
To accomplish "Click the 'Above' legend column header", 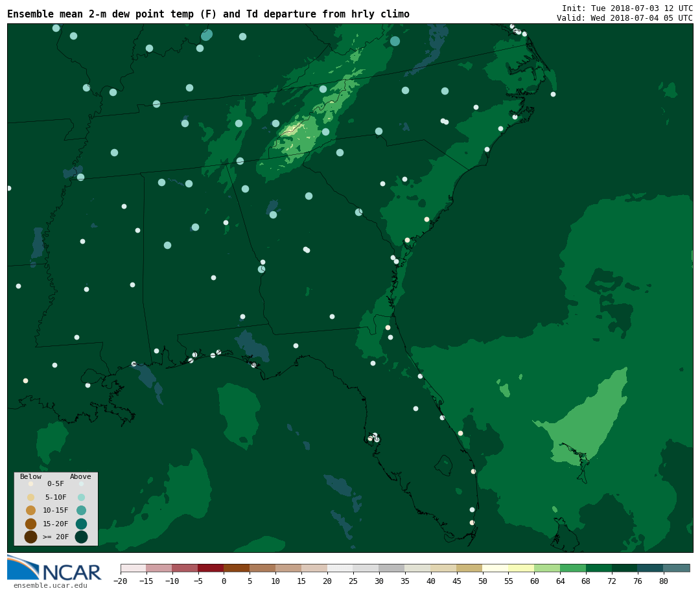I will coord(80,476).
